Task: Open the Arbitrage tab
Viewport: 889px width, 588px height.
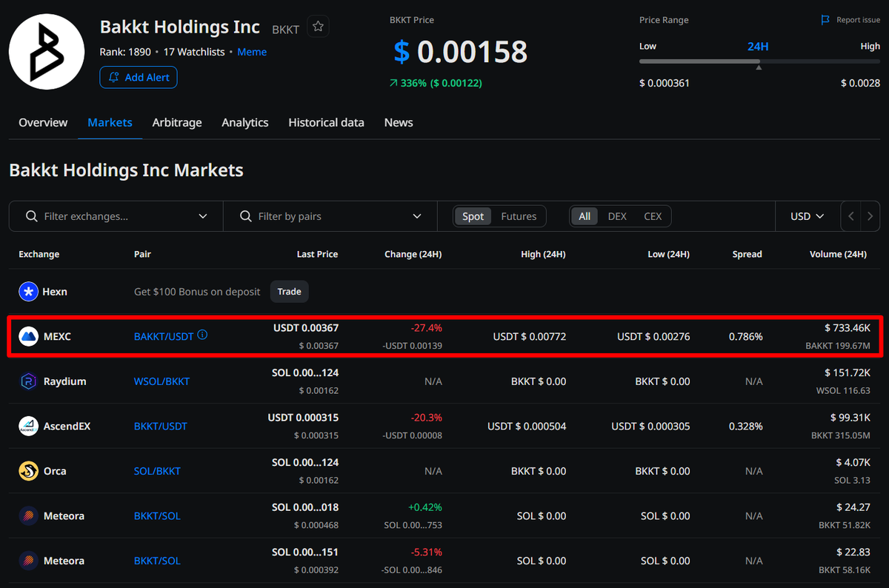Action: point(177,123)
